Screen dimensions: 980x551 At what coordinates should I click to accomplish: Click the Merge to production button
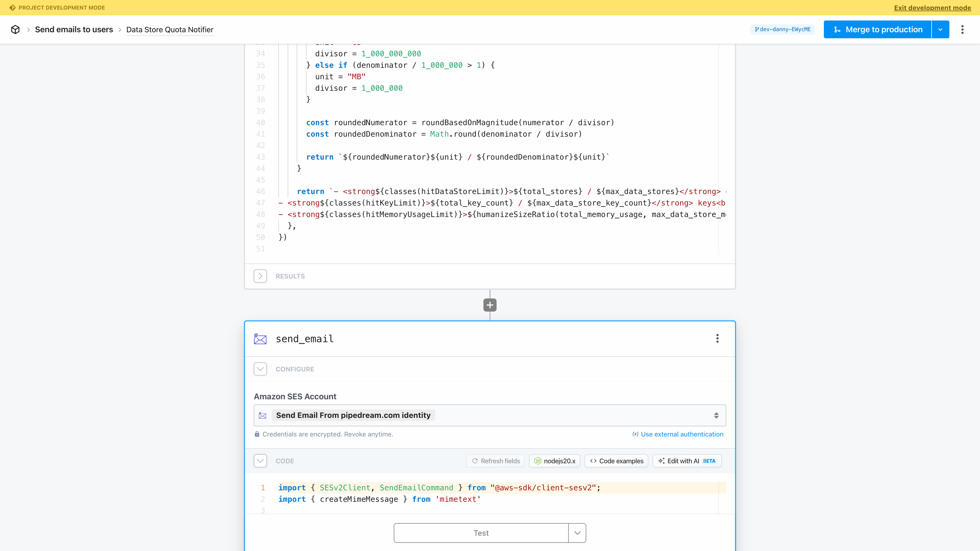[877, 29]
